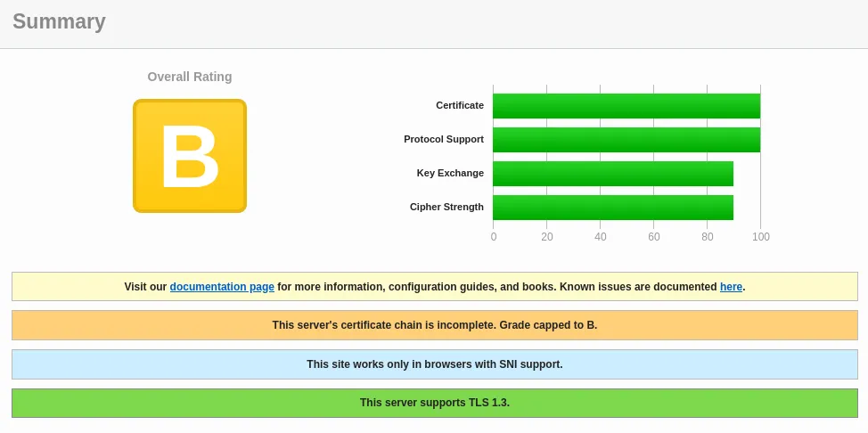Click the Protocol Support chart label

click(443, 139)
